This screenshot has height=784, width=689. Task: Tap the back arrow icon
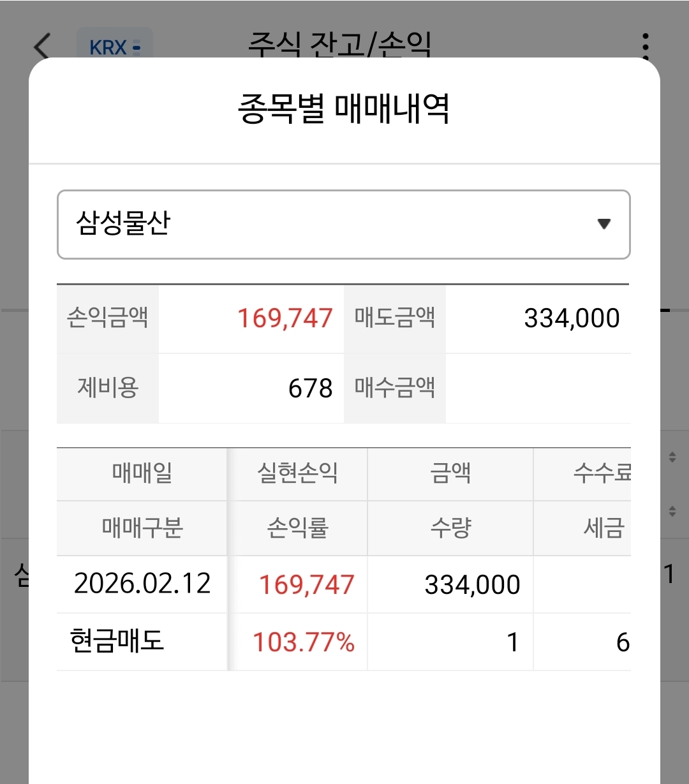42,47
